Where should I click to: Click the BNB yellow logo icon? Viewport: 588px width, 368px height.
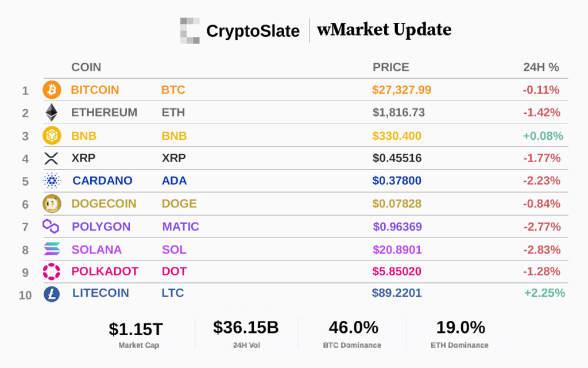pyautogui.click(x=52, y=136)
